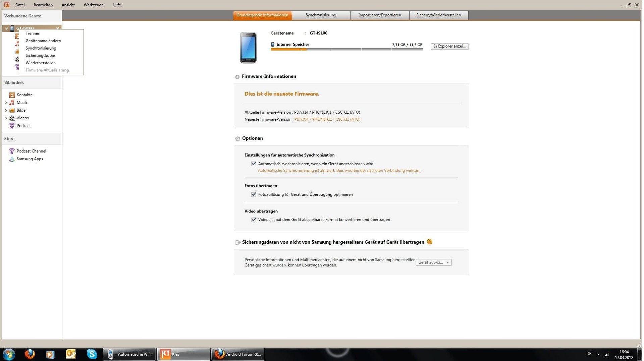Click the Kontakte library icon

[x=12, y=95]
